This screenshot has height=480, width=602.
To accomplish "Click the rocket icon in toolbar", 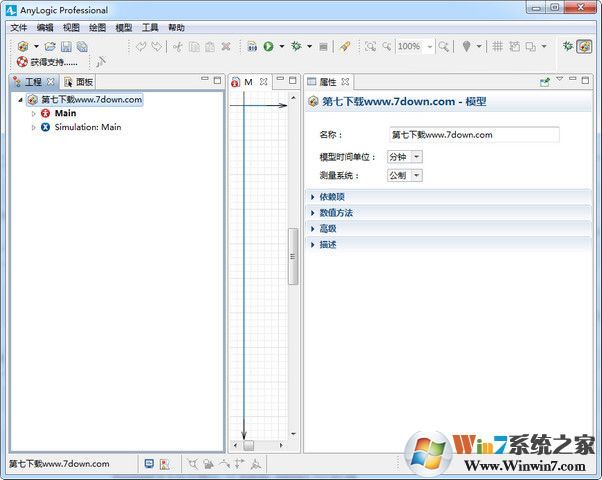I will click(x=345, y=46).
